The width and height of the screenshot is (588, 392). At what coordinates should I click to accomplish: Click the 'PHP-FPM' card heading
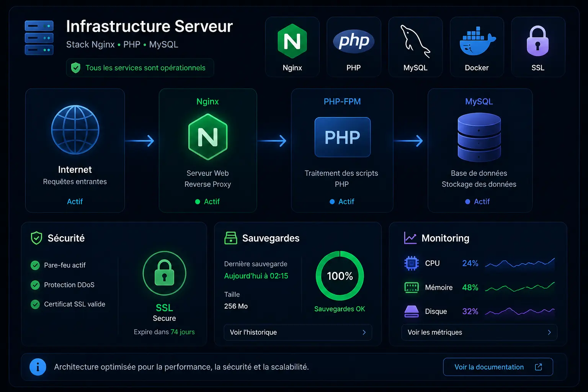(342, 101)
